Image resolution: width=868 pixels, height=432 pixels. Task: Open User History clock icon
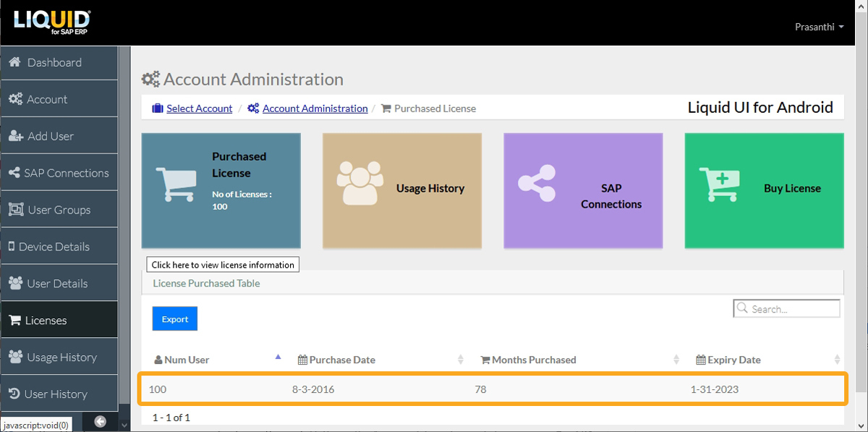coord(14,394)
